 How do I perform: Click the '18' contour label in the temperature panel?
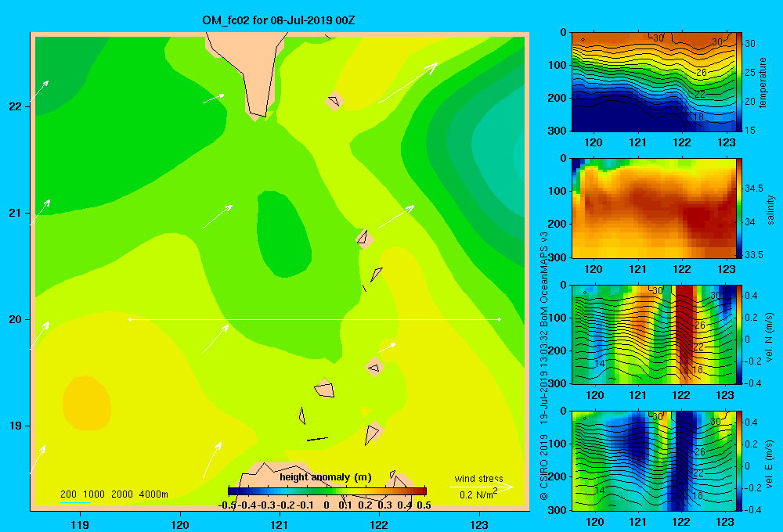point(698,117)
